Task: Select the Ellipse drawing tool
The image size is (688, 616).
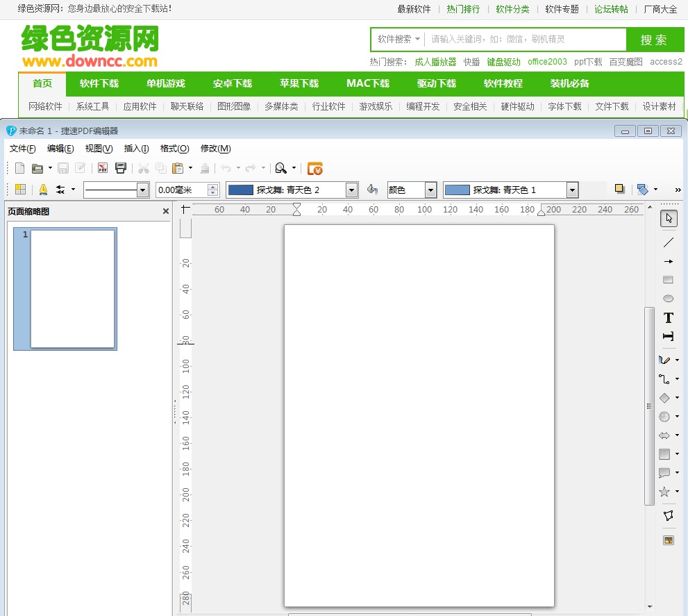Action: pyautogui.click(x=667, y=299)
